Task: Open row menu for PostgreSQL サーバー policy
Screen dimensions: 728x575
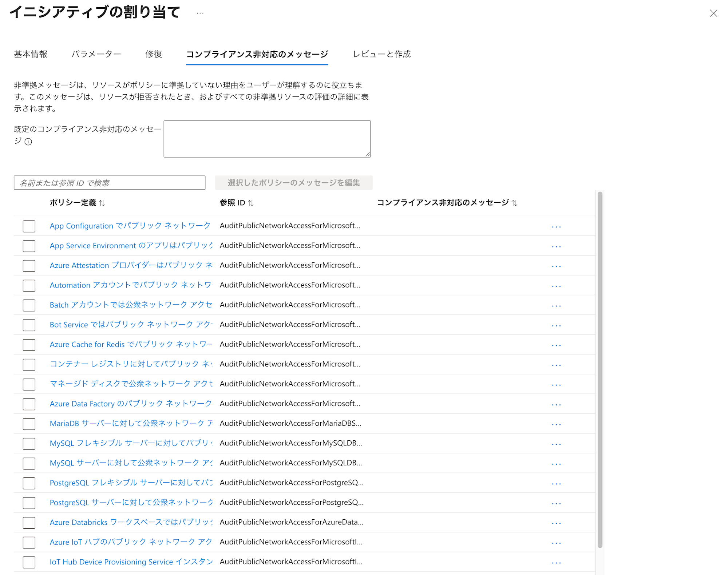Action: click(556, 503)
